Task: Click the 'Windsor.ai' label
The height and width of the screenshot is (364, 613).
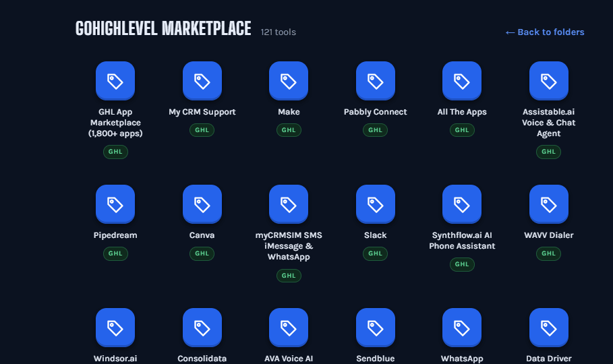Action: coord(115,359)
